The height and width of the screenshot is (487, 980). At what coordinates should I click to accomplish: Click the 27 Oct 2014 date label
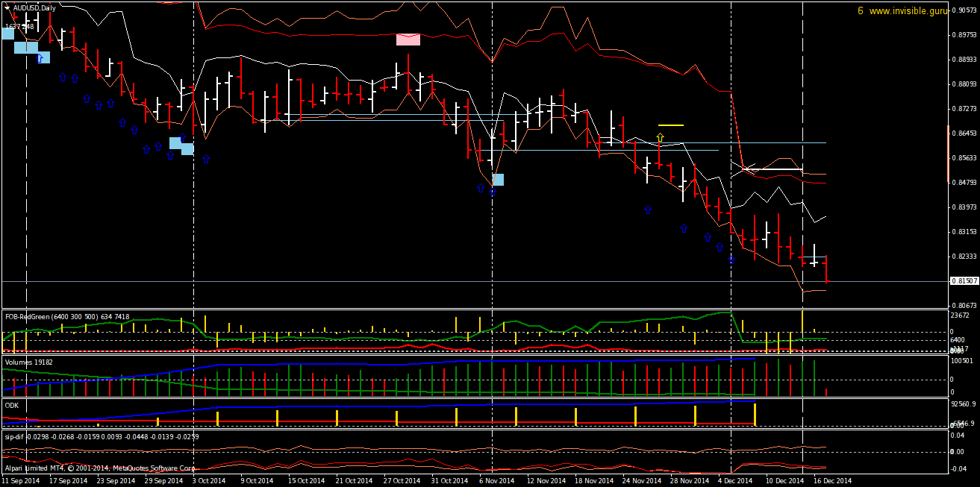click(x=402, y=481)
